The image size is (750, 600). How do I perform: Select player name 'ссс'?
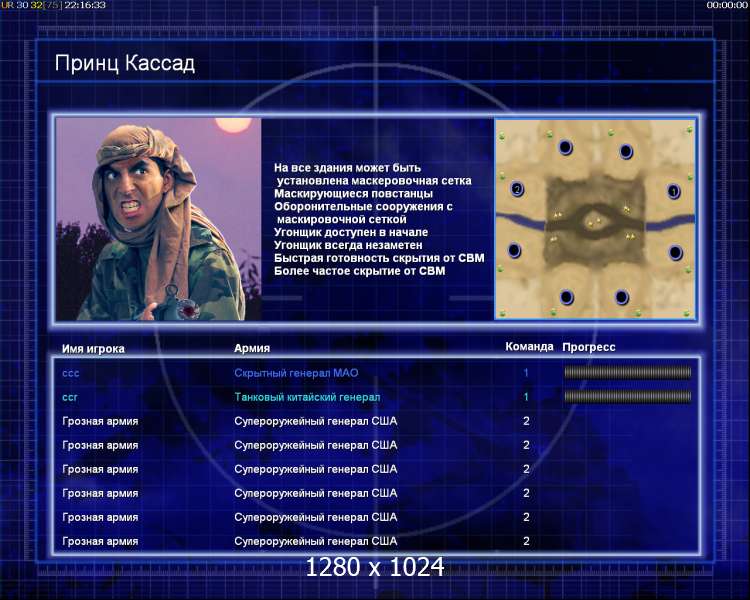click(x=71, y=373)
